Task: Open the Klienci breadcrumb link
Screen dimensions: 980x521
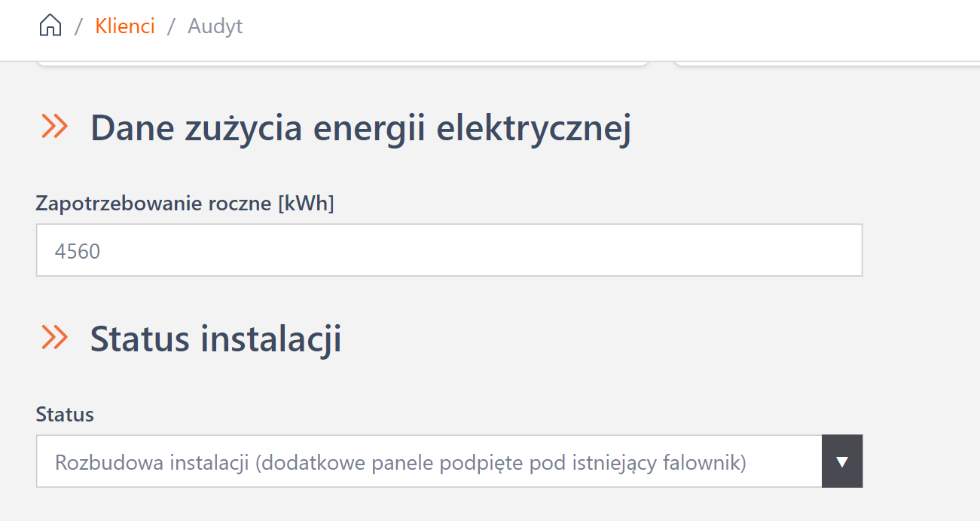Action: [125, 26]
